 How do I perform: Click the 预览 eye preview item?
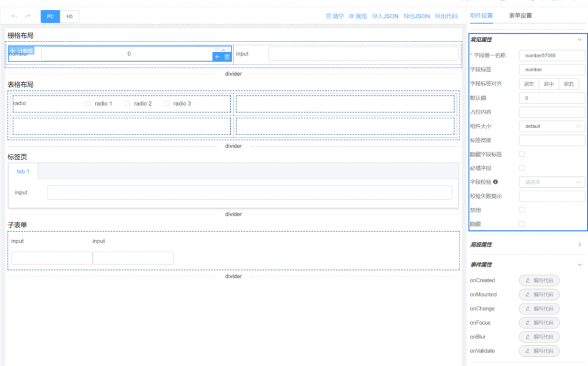coord(358,16)
